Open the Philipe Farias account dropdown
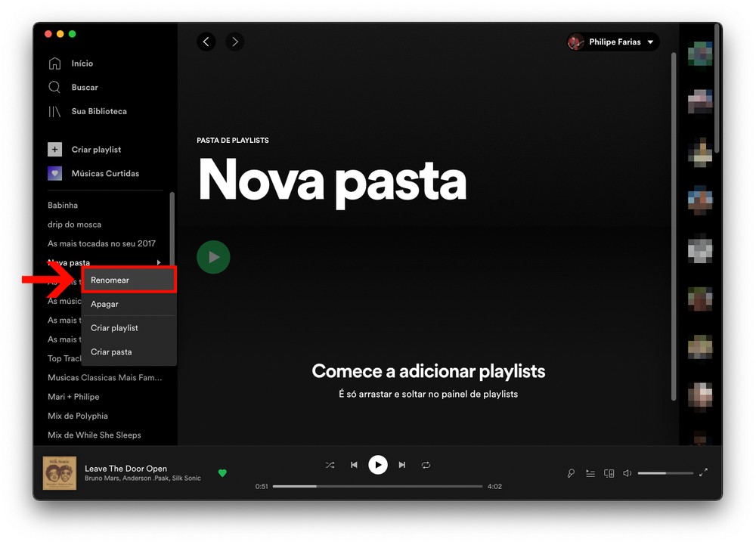 point(614,42)
